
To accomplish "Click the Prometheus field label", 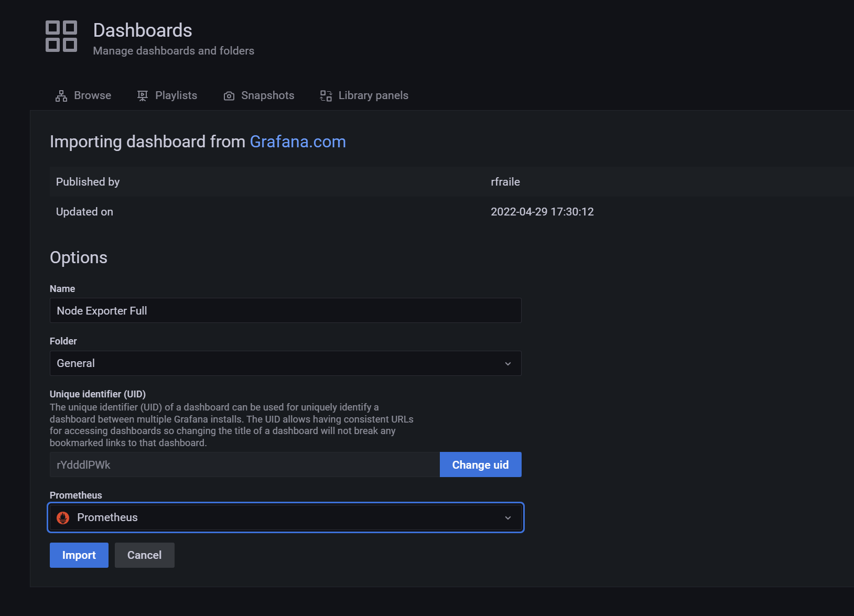I will click(x=76, y=495).
